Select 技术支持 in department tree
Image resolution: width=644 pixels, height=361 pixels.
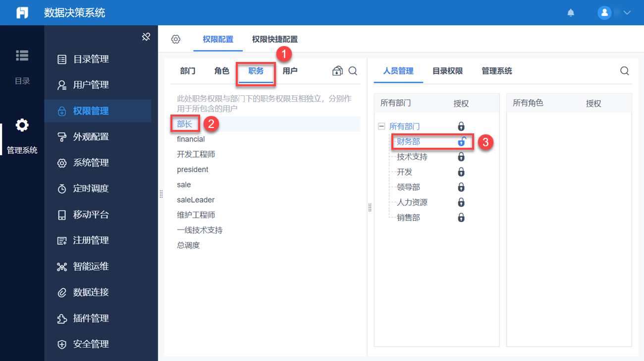412,157
